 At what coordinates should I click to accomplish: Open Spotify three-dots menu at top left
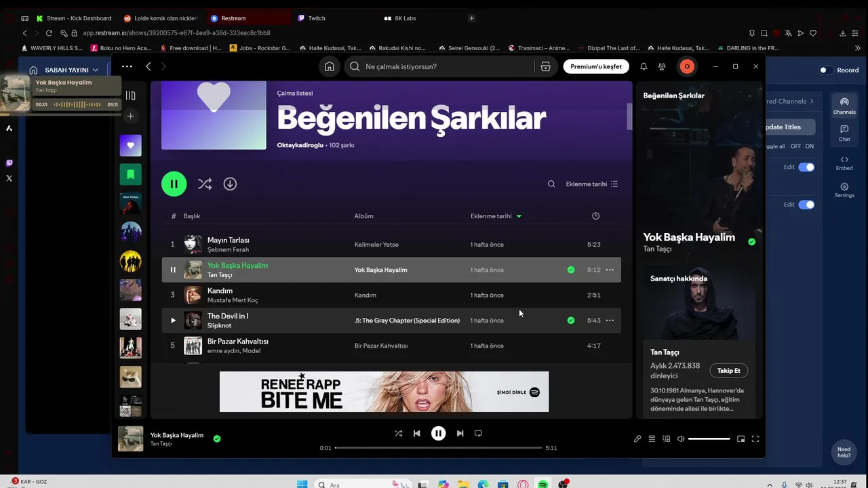[x=127, y=66]
